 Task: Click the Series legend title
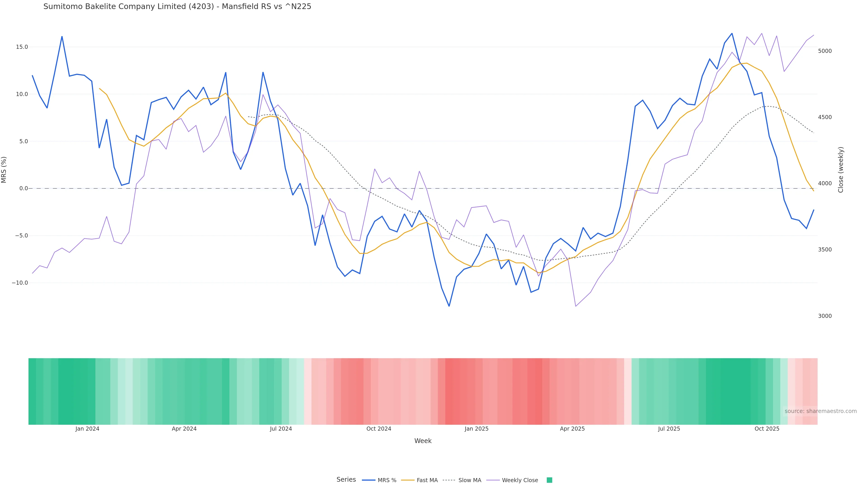click(346, 480)
